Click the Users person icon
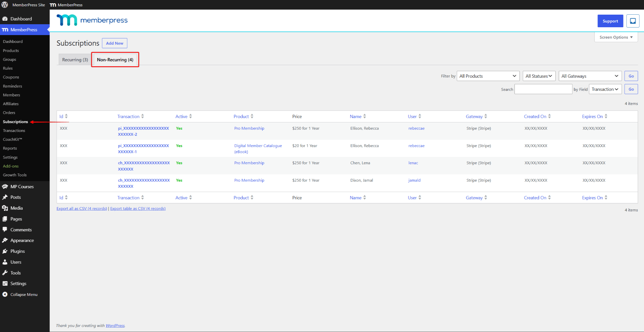The image size is (644, 332). tap(5, 262)
